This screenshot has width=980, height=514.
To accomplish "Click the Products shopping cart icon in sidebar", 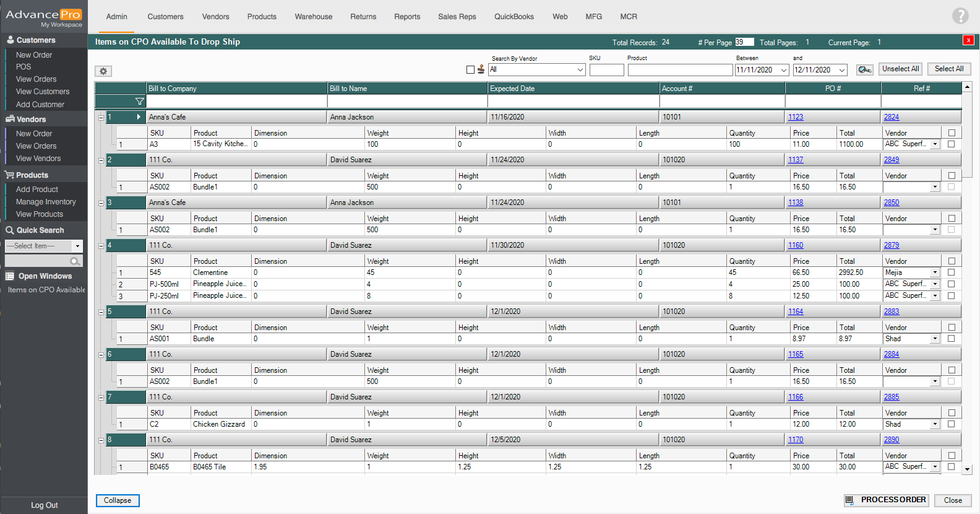I will coord(9,175).
